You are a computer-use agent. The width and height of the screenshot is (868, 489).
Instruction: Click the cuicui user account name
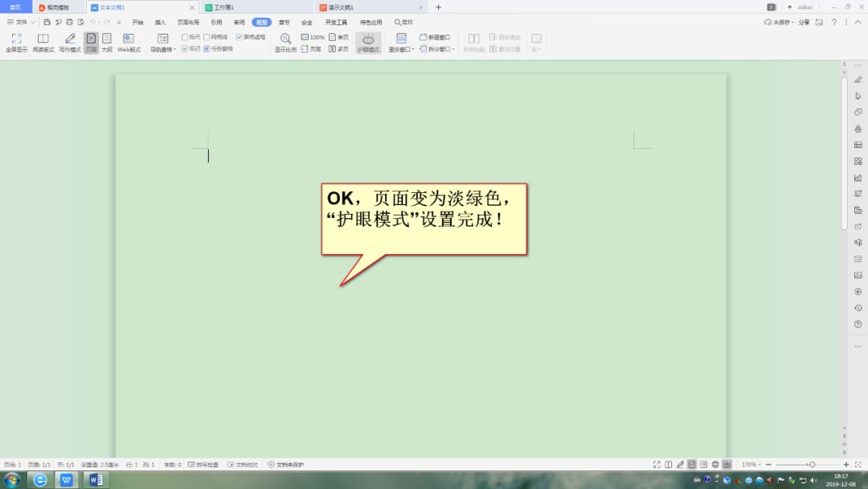[x=805, y=7]
